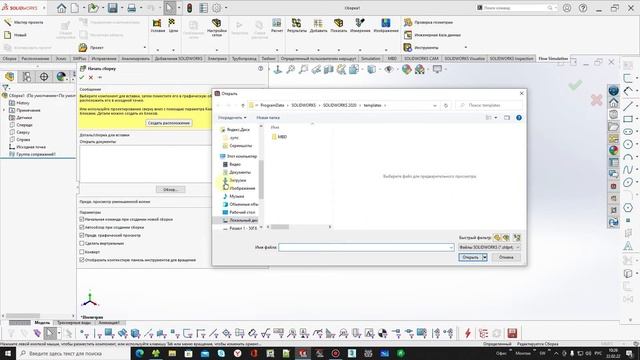Click the Options gear icon in top toolbar
This screenshot has width=640, height=360.
click(217, 8)
